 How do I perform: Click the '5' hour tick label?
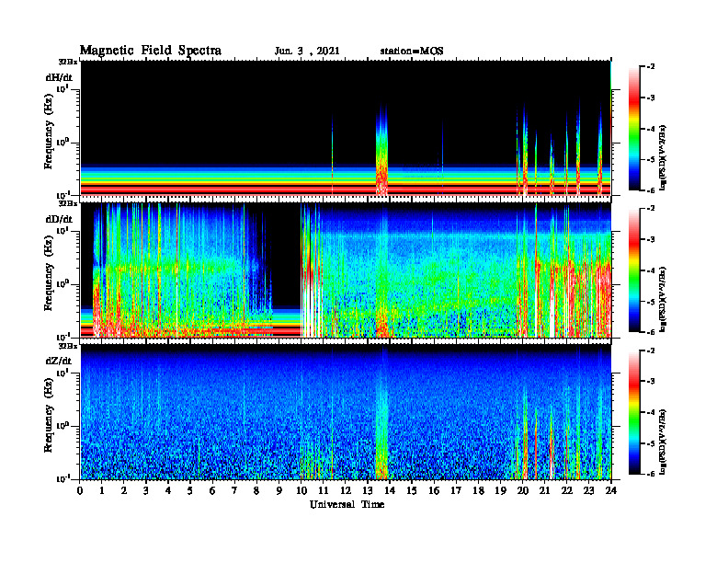click(x=190, y=491)
